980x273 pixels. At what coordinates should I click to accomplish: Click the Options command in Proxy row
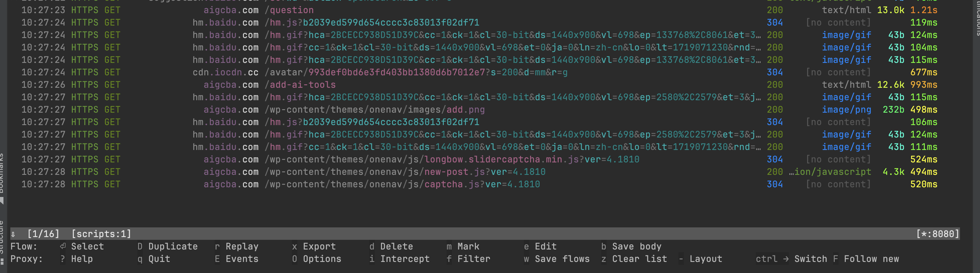(322, 259)
